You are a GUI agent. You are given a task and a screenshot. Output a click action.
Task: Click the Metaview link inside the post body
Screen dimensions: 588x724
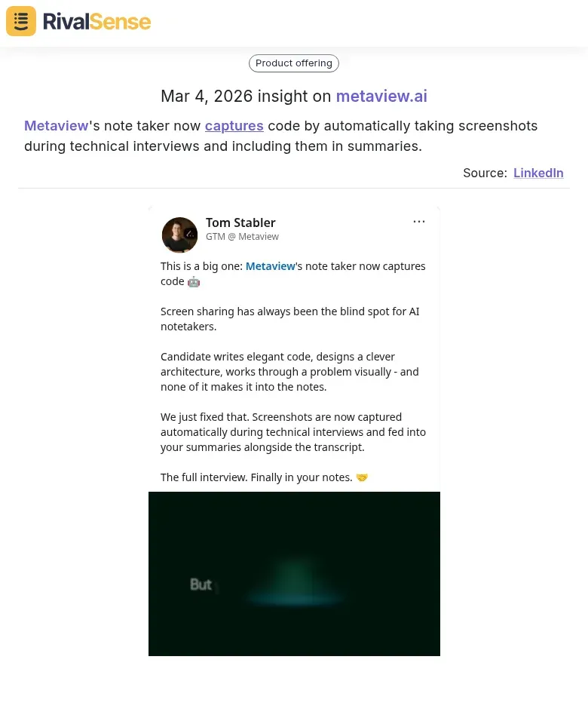(270, 265)
